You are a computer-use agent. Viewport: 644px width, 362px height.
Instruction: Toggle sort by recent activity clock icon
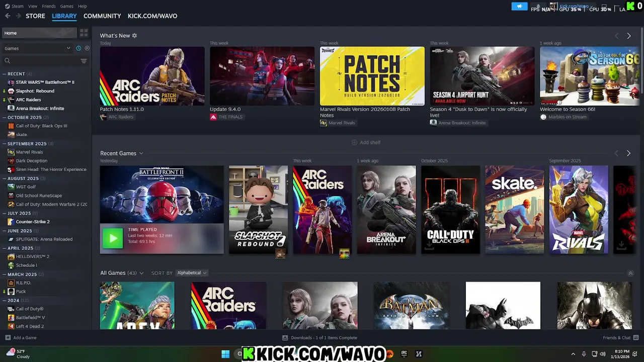(78, 48)
